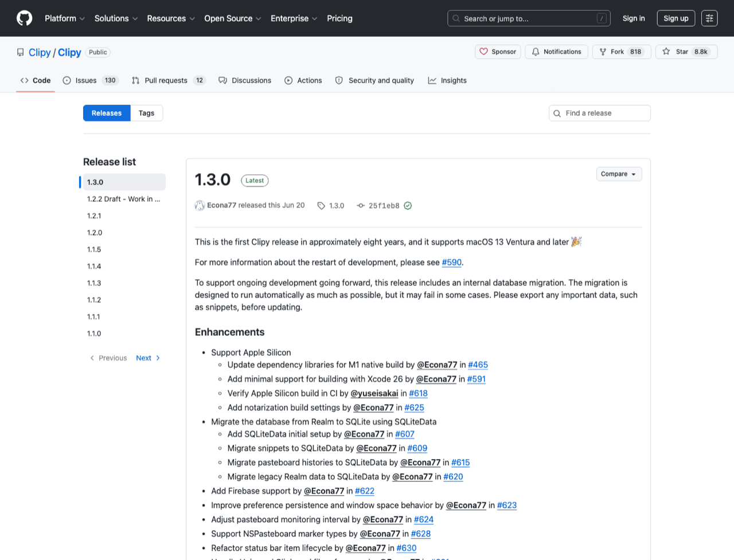Click the commit icon beside 25f1eb8

361,206
